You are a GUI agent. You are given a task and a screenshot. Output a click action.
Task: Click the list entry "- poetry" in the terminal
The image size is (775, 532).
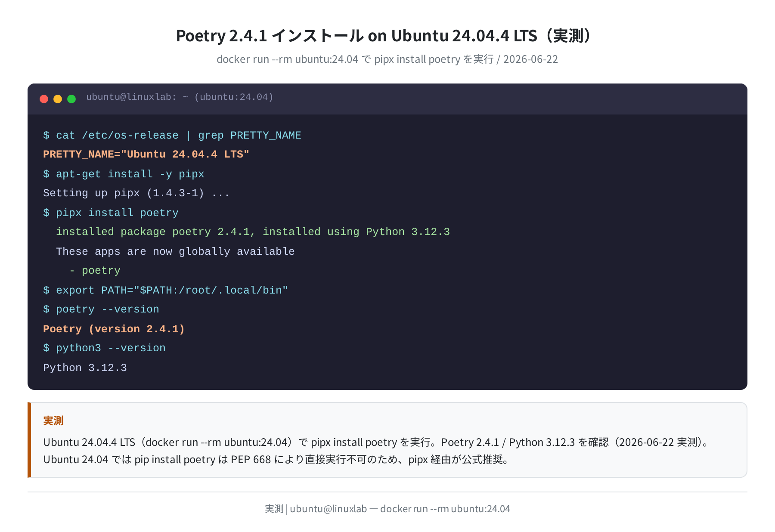click(x=95, y=271)
